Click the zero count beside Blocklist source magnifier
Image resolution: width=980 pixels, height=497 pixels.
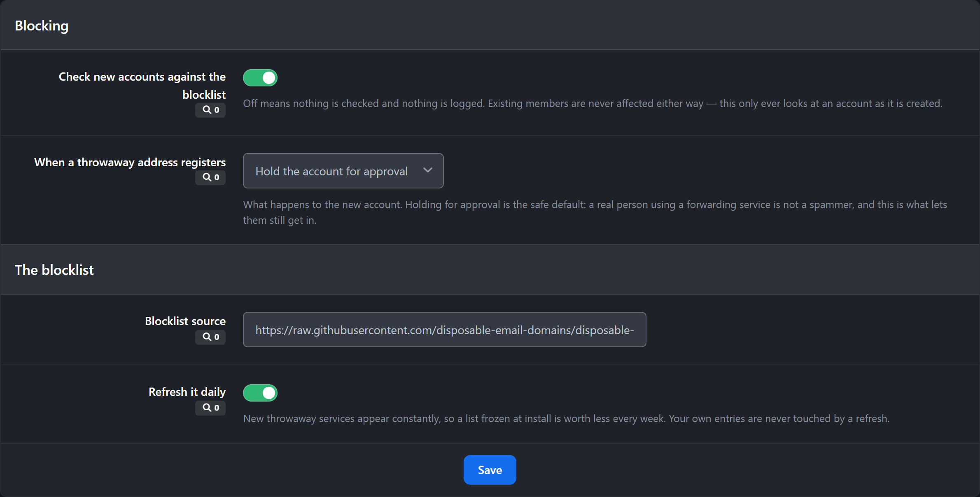pyautogui.click(x=217, y=337)
